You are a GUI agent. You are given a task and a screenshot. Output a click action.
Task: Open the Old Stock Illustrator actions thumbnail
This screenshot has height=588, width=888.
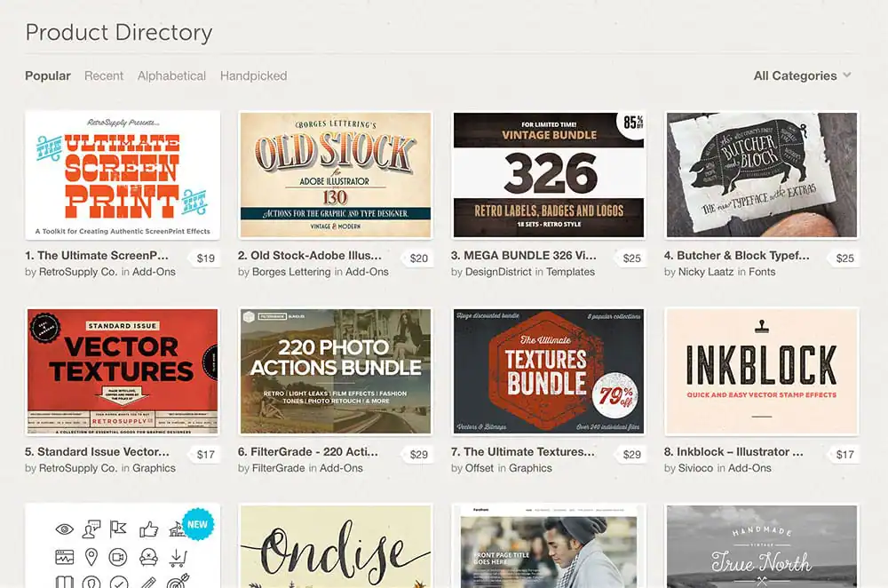pos(335,174)
